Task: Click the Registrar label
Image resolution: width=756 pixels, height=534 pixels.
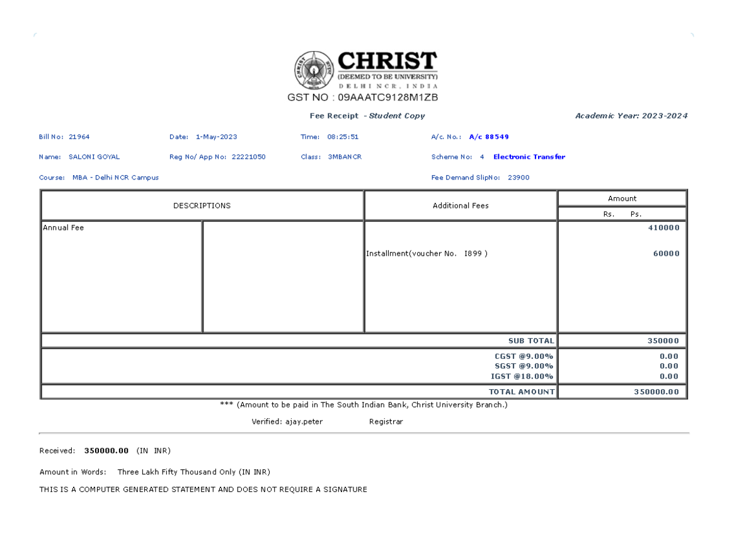Action: 386,422
